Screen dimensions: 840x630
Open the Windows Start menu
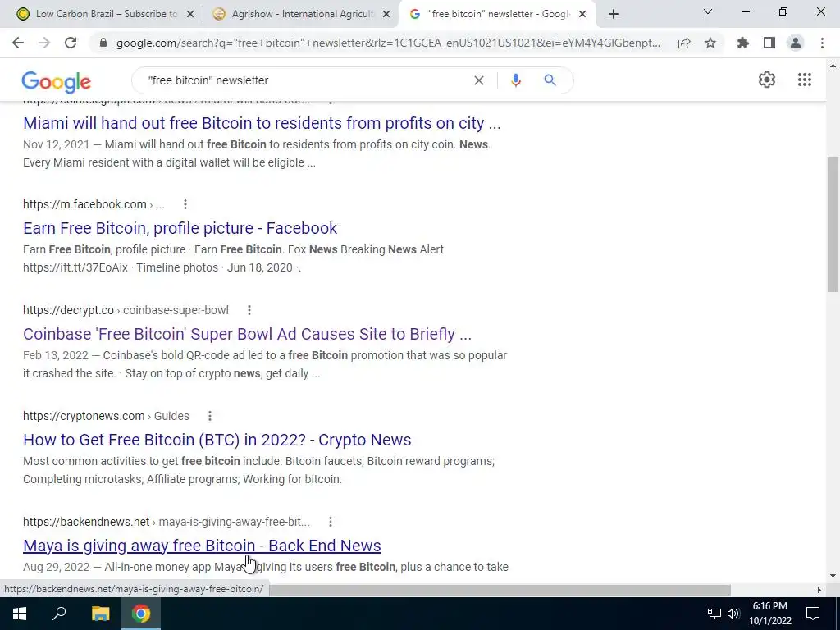(x=20, y=614)
